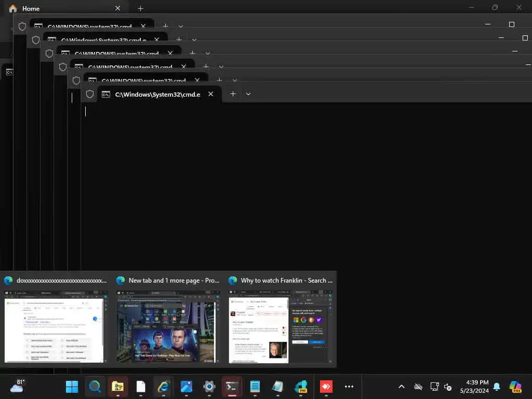Viewport: 532px width, 399px height.
Task: Open the Windows Start menu
Action: (72, 387)
